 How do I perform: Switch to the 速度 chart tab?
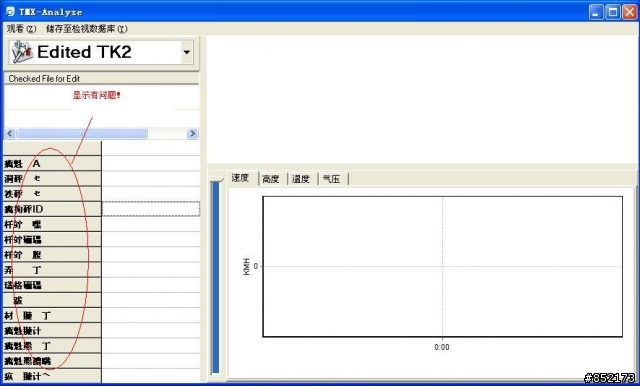[240, 178]
